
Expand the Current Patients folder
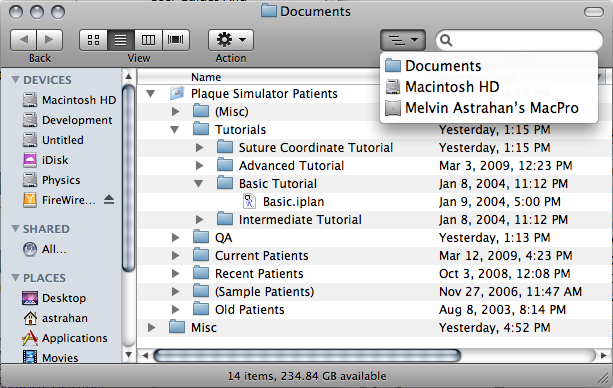pyautogui.click(x=176, y=255)
